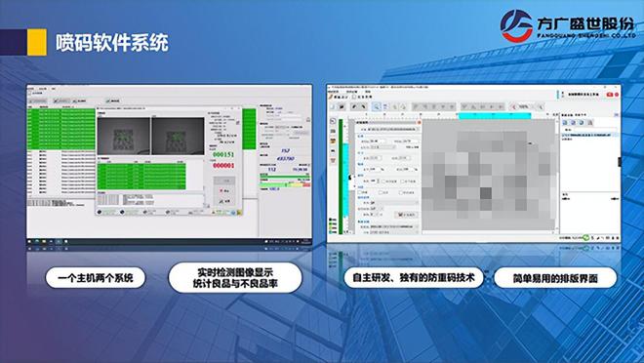This screenshot has width=644, height=363.
Task: Click the red camera icon at top right
Action: [610, 95]
